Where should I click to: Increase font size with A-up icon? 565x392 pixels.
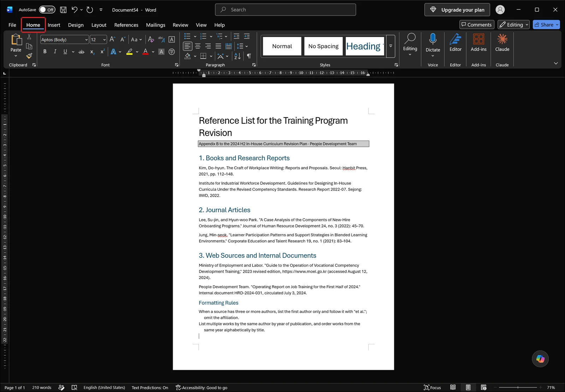pos(112,40)
